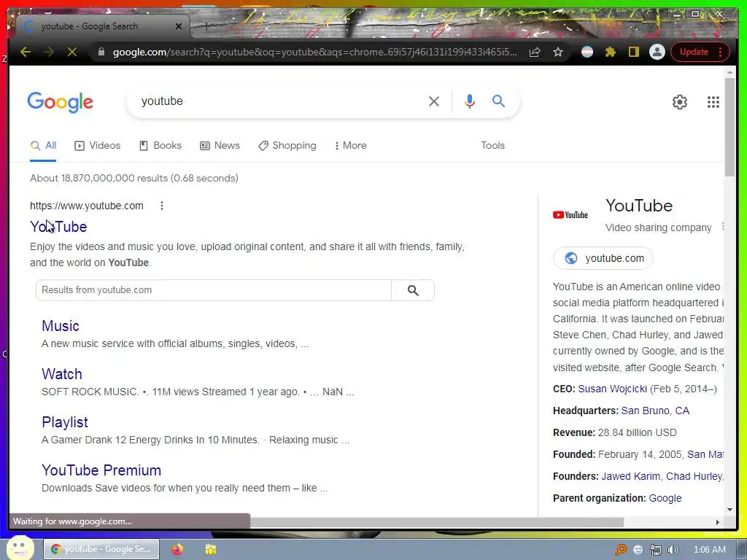
Task: Open the Playlist sitelink
Action: click(x=65, y=422)
